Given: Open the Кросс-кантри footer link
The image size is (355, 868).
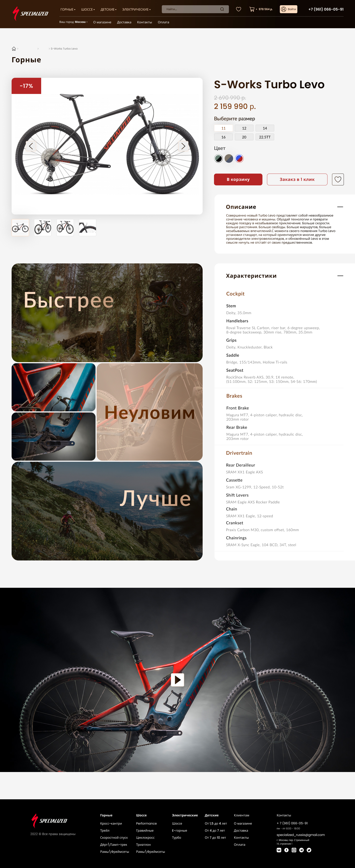Looking at the screenshot, I should (111, 823).
